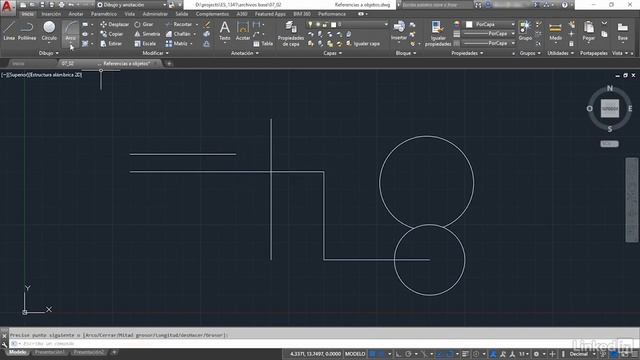Open the Paramétrico ribbon tab
640x360 pixels.
(x=104, y=14)
